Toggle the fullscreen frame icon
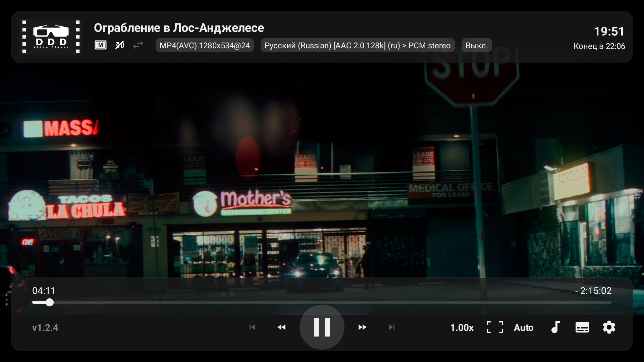The height and width of the screenshot is (362, 644). (495, 327)
